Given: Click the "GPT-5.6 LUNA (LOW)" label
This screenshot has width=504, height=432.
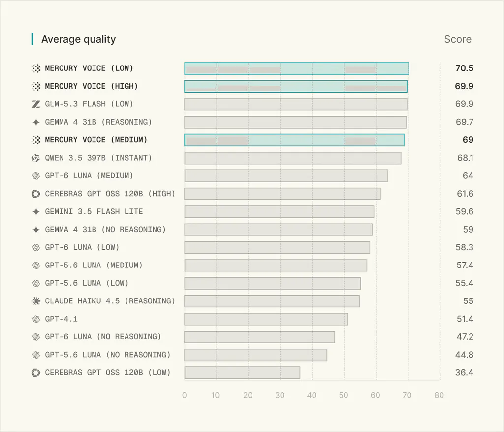Looking at the screenshot, I should (87, 283).
